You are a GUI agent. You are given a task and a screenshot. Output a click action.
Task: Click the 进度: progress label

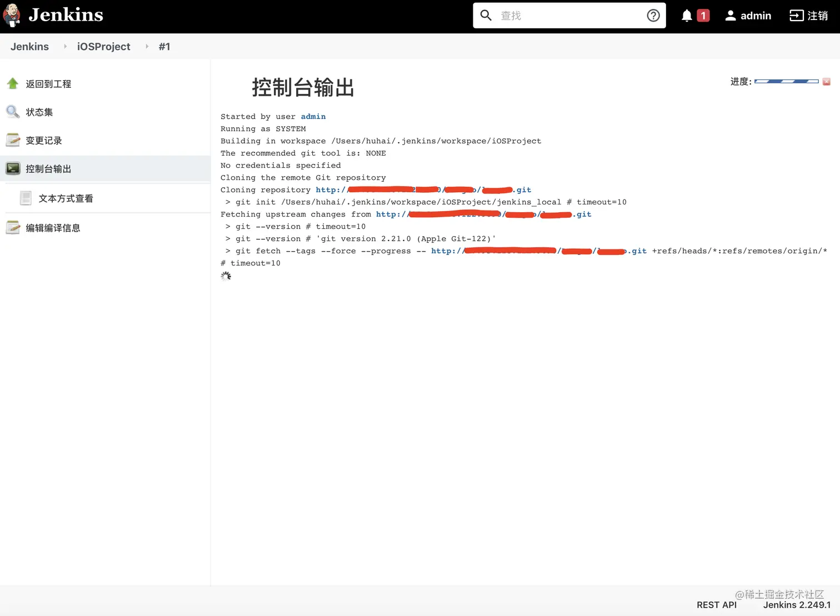click(741, 82)
